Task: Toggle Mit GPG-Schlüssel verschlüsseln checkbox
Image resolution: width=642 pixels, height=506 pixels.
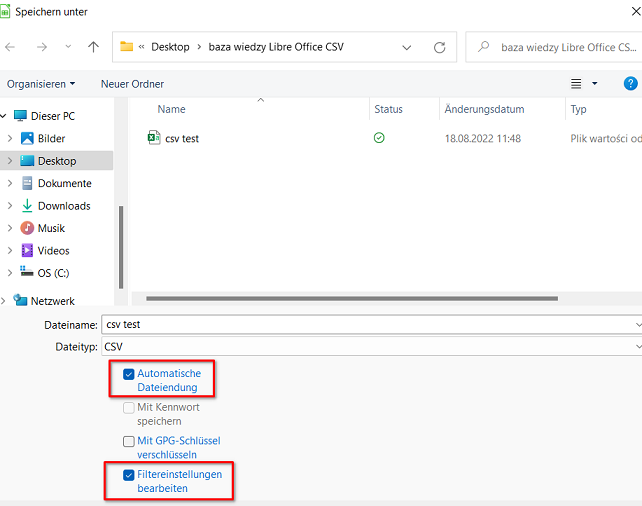Action: [x=129, y=441]
